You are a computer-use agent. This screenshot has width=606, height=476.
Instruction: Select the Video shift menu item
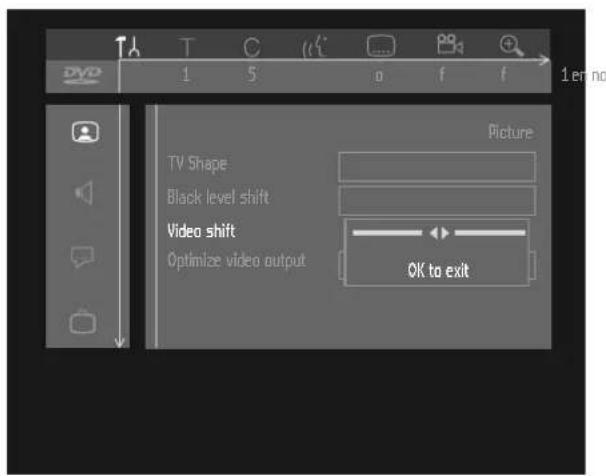click(201, 231)
